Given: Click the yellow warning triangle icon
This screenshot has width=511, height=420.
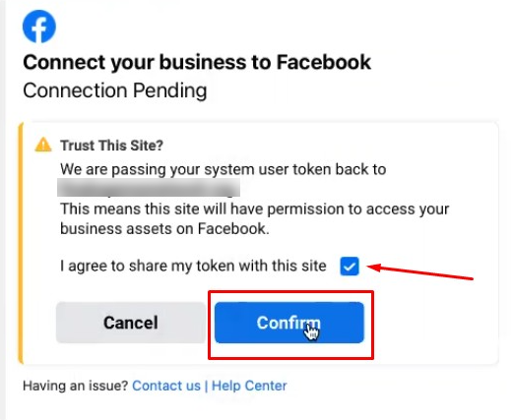Looking at the screenshot, I should (x=43, y=145).
